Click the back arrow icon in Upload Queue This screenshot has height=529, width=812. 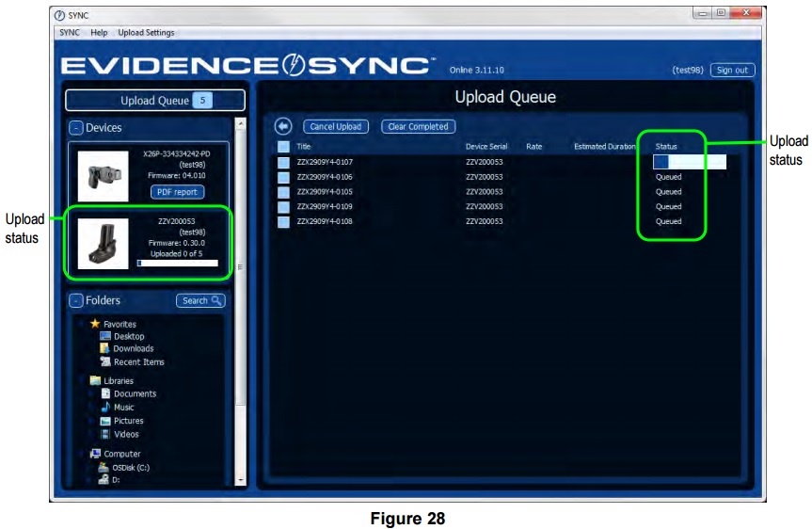(282, 126)
